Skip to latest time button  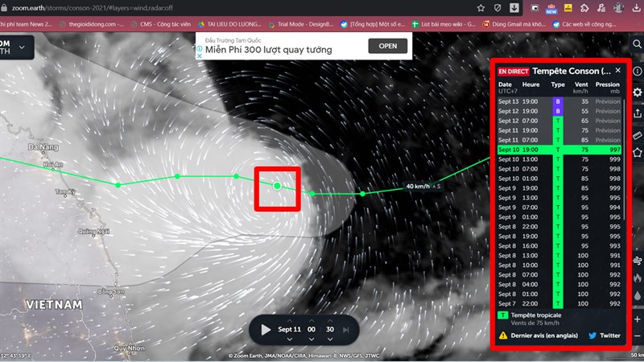point(346,330)
